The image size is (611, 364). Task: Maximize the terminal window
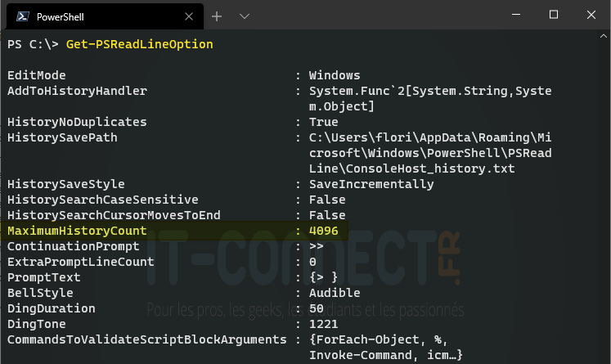point(554,15)
